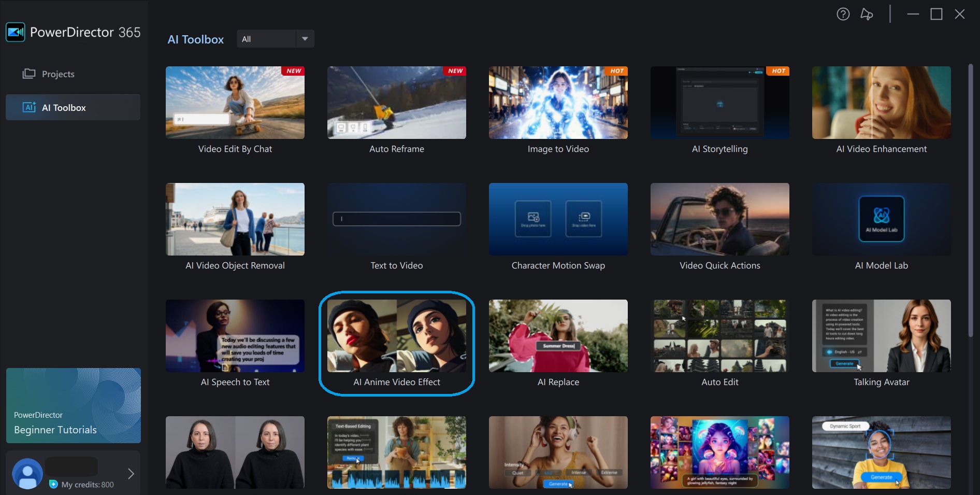Open the PowerDirector Beginner Tutorials banner
The image size is (980, 495).
(74, 405)
